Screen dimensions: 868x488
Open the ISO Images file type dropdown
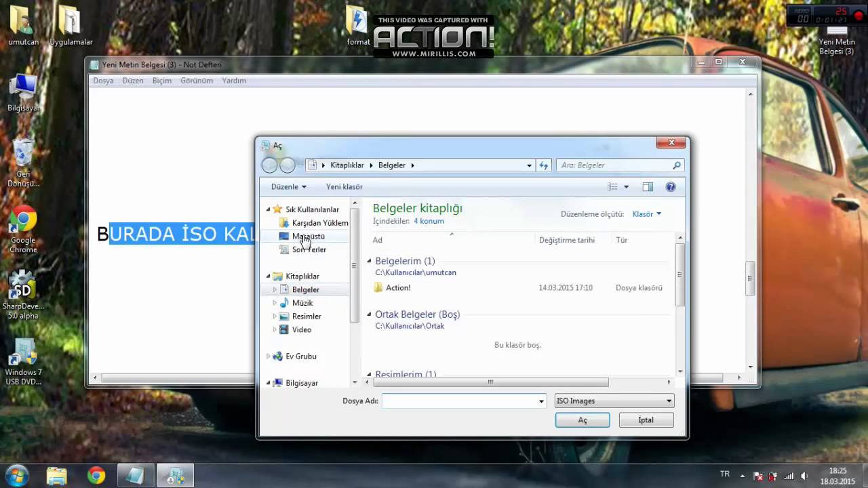tap(614, 401)
